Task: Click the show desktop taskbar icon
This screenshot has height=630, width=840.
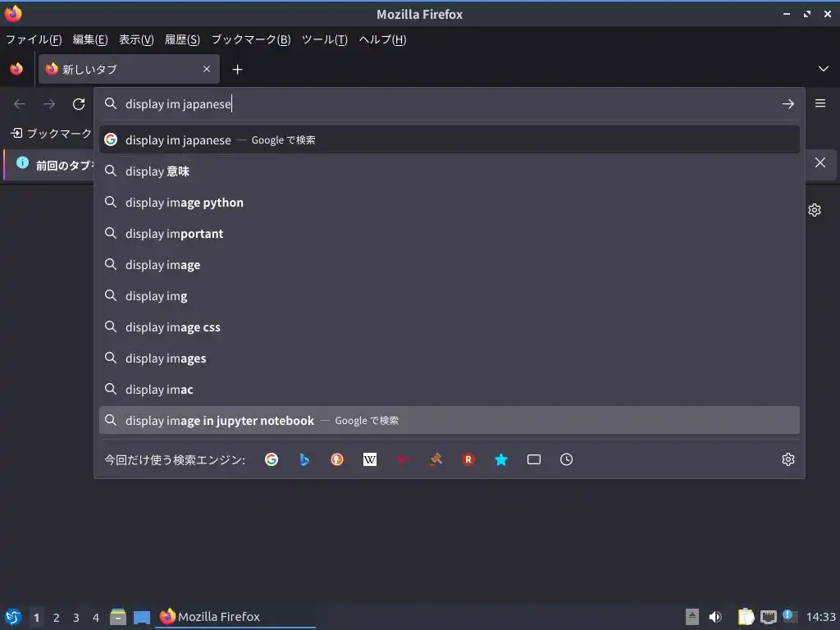Action: tap(141, 618)
